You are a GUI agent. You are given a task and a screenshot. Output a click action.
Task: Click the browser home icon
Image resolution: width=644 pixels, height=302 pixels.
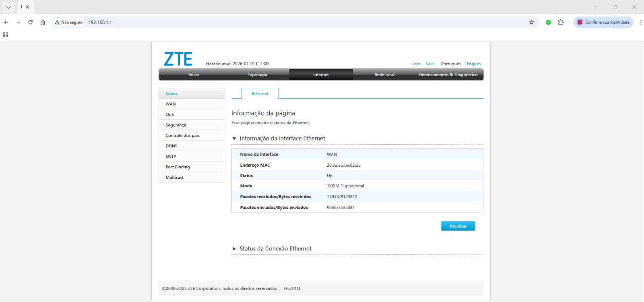click(43, 23)
